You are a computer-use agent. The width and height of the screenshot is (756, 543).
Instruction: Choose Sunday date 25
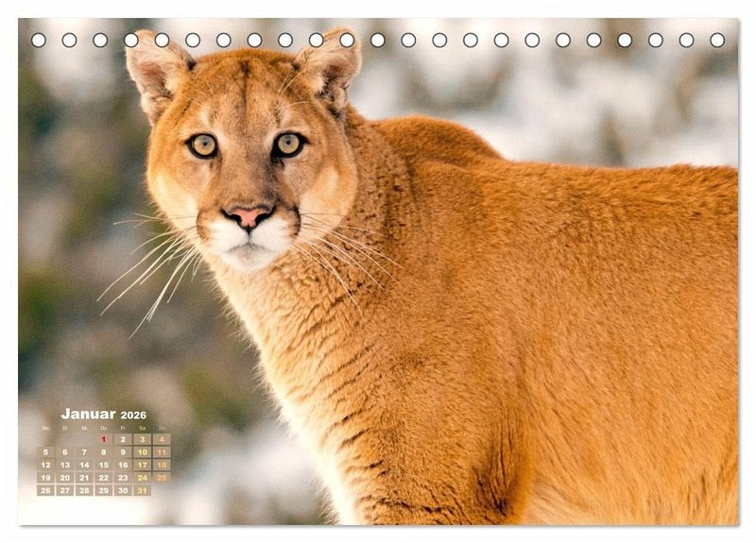[x=162, y=478]
